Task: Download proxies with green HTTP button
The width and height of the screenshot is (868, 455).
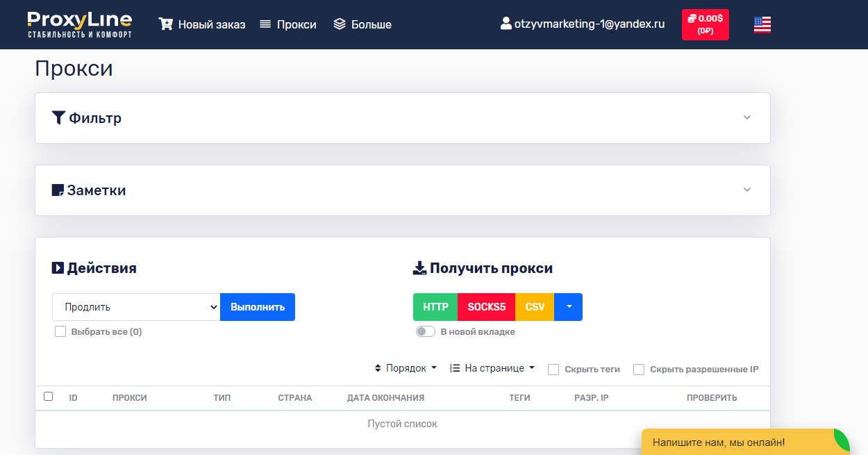Action: [x=435, y=307]
